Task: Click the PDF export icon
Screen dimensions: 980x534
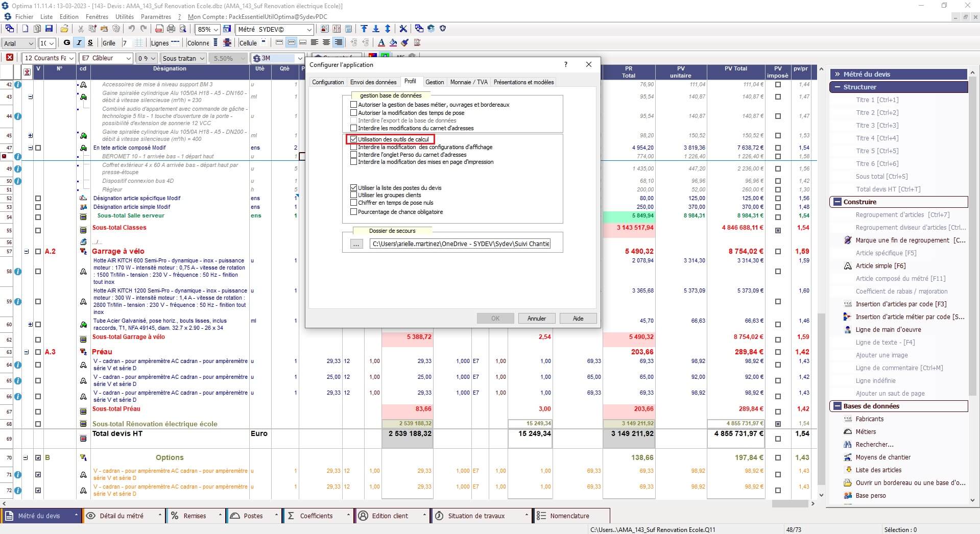Action: click(159, 29)
